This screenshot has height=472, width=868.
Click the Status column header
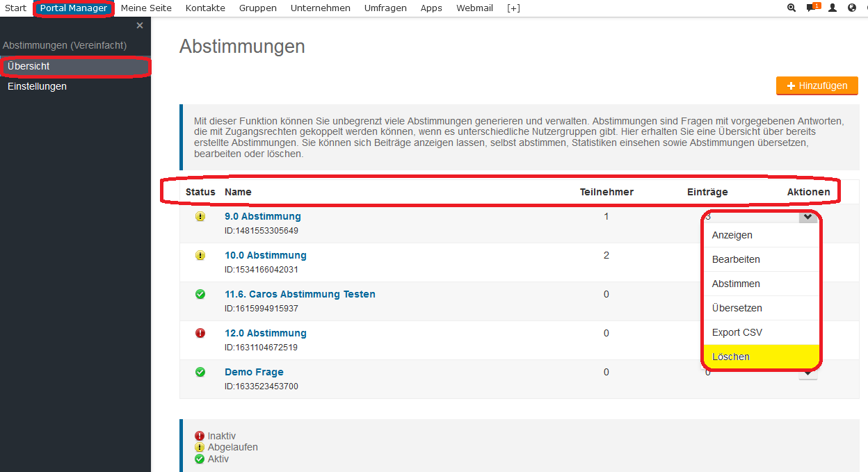coord(200,192)
